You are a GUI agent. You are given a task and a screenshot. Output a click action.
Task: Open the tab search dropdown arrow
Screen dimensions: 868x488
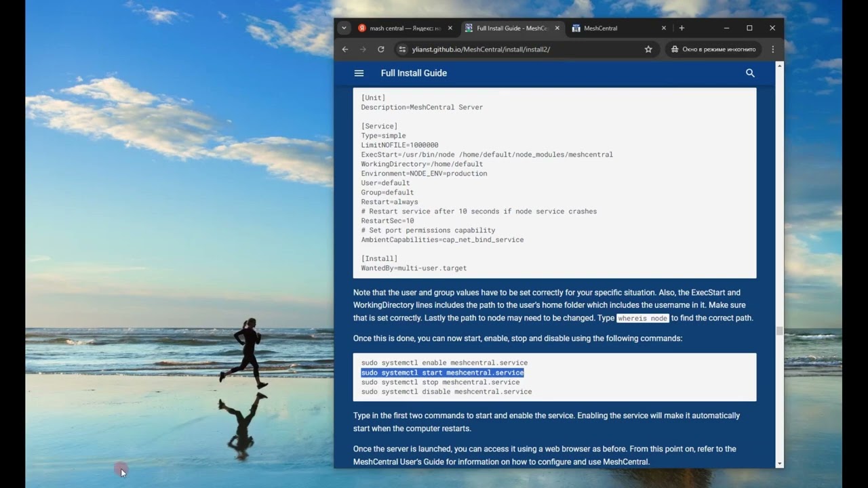[x=344, y=28]
